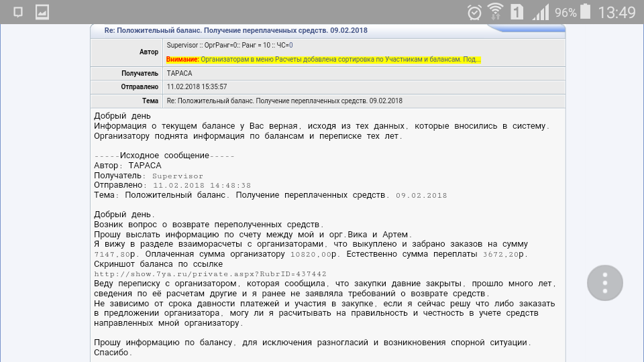Tap the screenshot notification icon in status bar
This screenshot has width=644, height=362.
18,11
